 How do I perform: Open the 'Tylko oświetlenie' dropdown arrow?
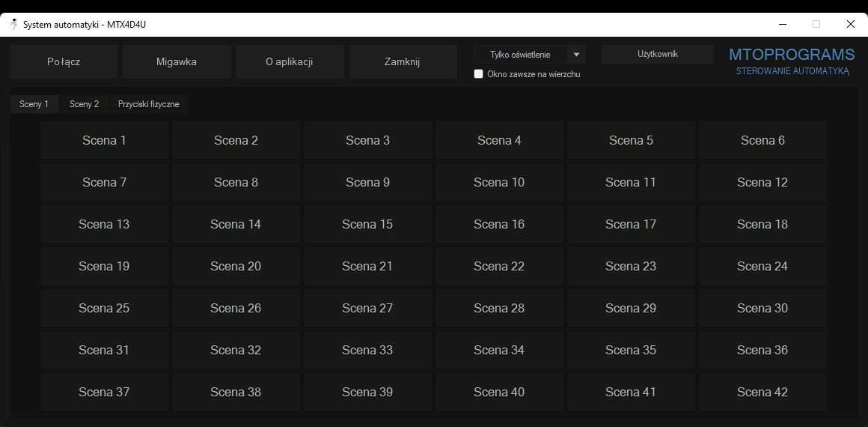click(x=576, y=55)
